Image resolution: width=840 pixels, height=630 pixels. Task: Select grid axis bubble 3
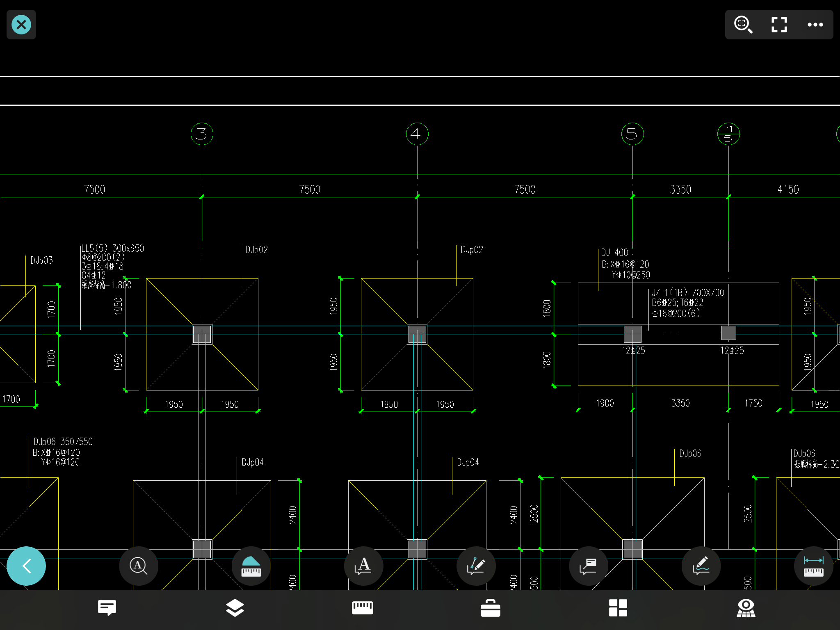[202, 134]
